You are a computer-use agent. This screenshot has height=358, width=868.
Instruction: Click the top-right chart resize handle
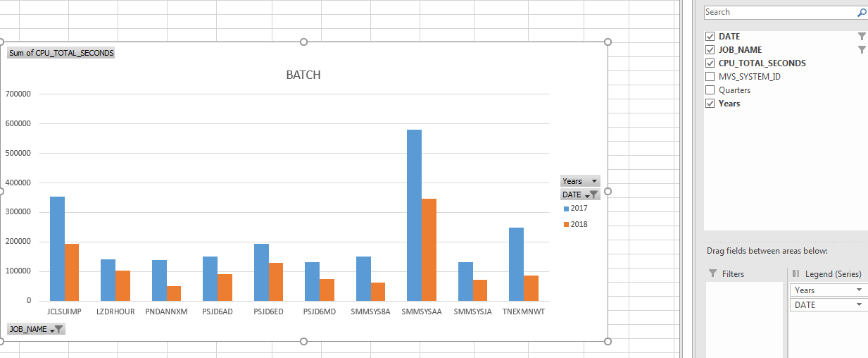click(608, 42)
